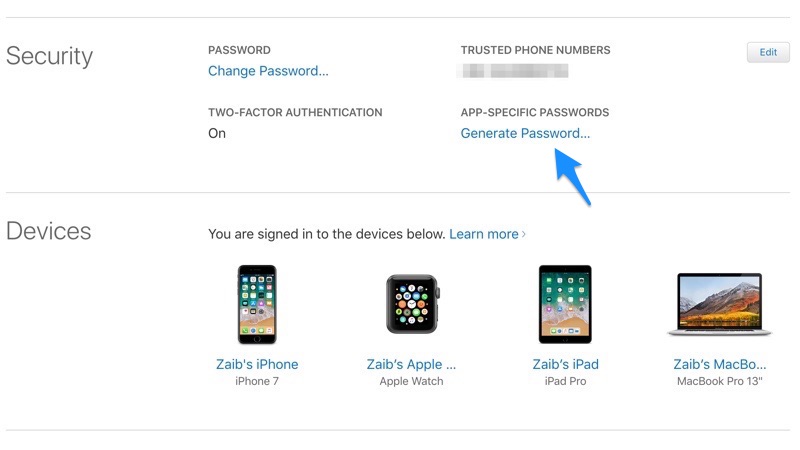Click the two-factor authentication On status
The width and height of the screenshot is (800, 450).
click(x=217, y=133)
